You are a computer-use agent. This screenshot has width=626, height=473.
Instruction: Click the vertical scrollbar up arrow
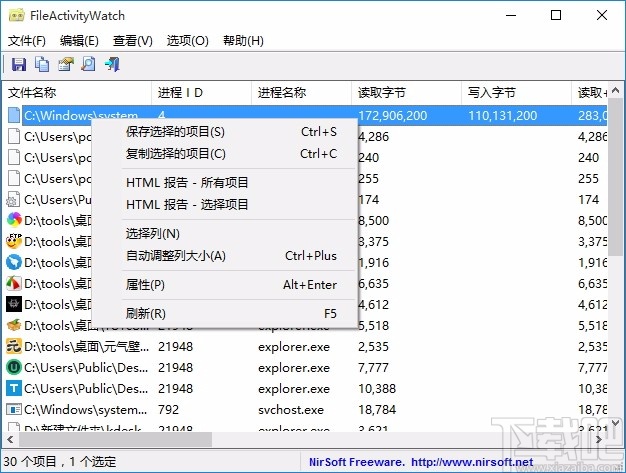(615, 90)
